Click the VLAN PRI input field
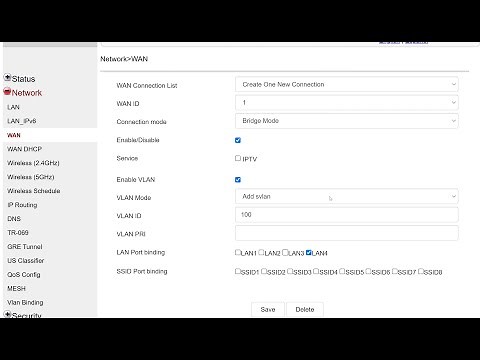The height and width of the screenshot is (360, 480). click(347, 233)
